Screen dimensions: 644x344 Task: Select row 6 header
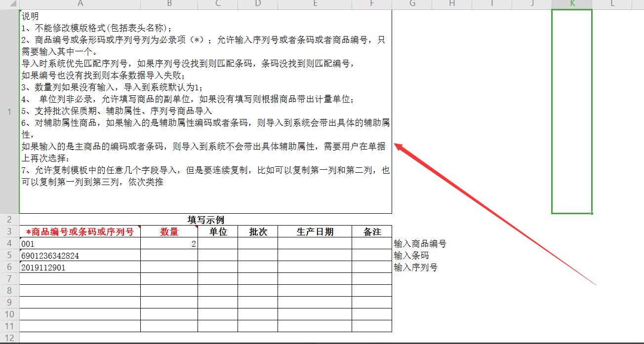coord(9,267)
